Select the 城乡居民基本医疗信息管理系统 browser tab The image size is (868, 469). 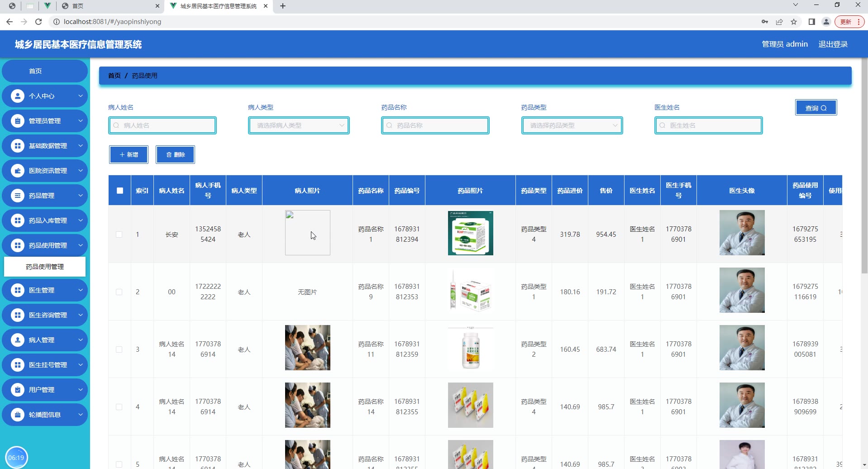pos(219,6)
